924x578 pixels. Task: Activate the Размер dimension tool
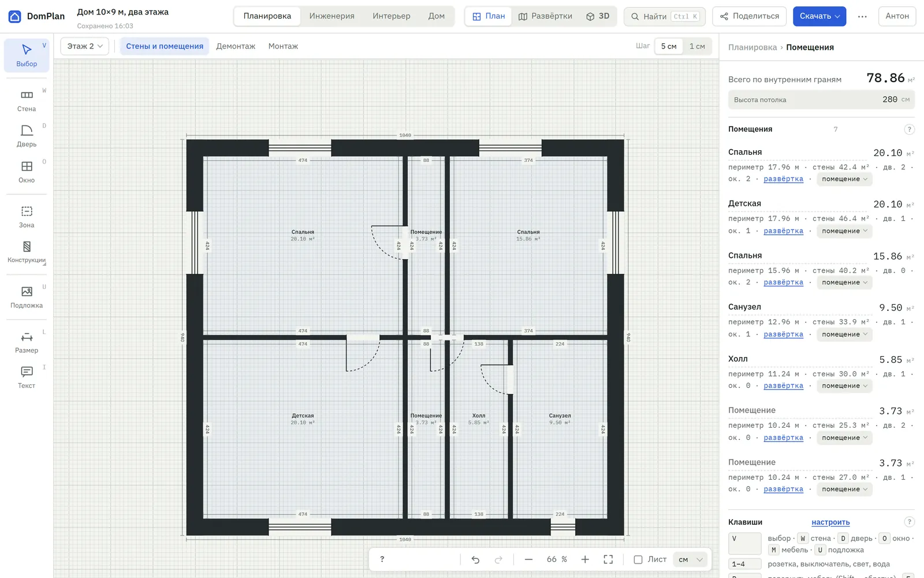click(27, 342)
